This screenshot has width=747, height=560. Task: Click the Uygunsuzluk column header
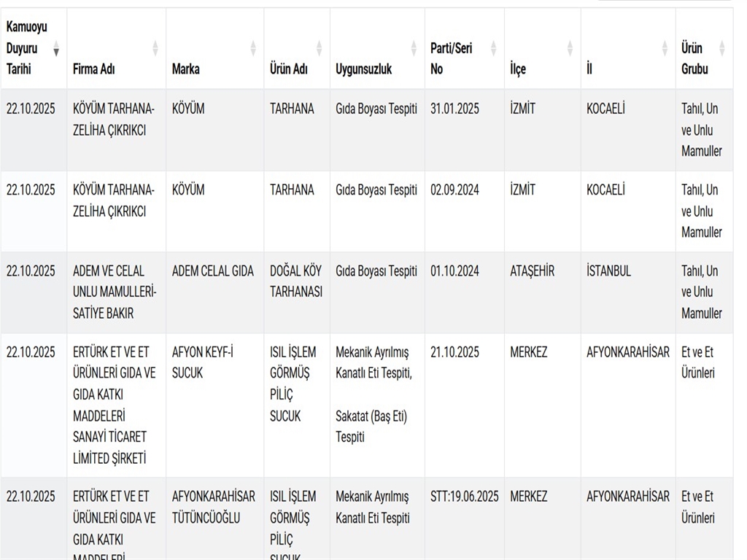tap(363, 69)
